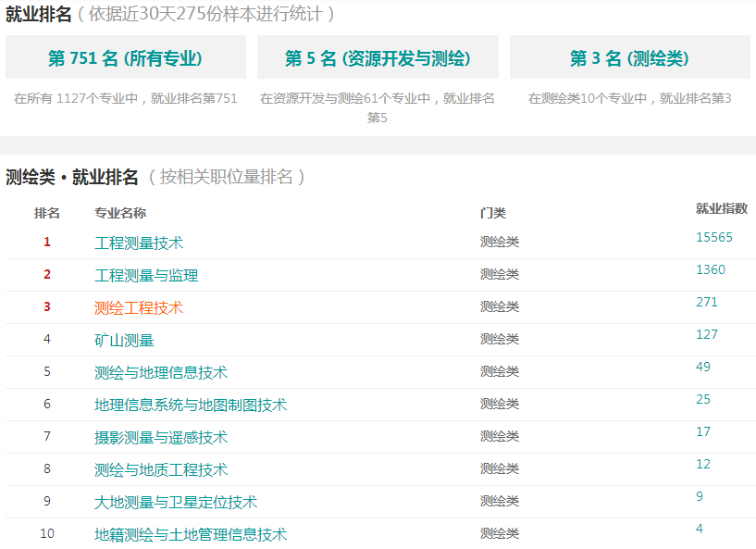The width and height of the screenshot is (756, 549).
Task: Click the 专业名称 column header
Action: 120,213
